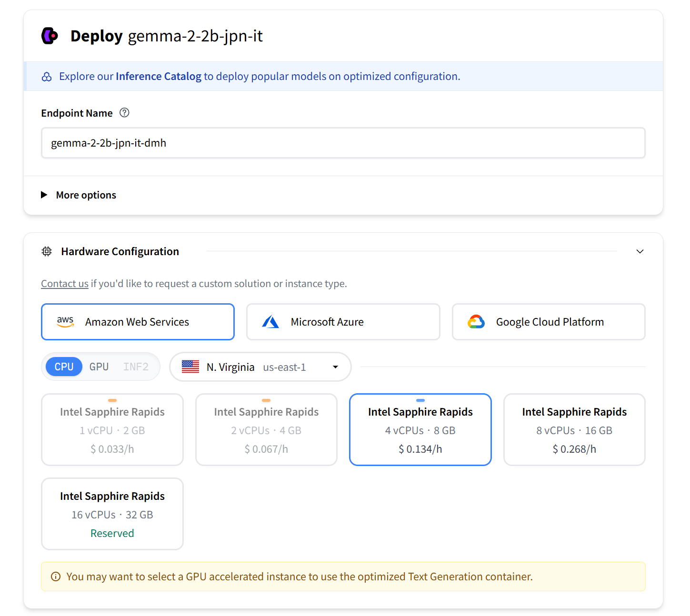Screen dimensions: 690x616
Task: Click the '$ 0.134/h' price text
Action: (420, 449)
